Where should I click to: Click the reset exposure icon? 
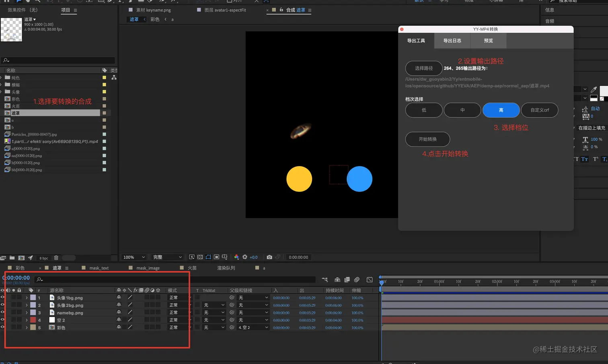tap(244, 257)
